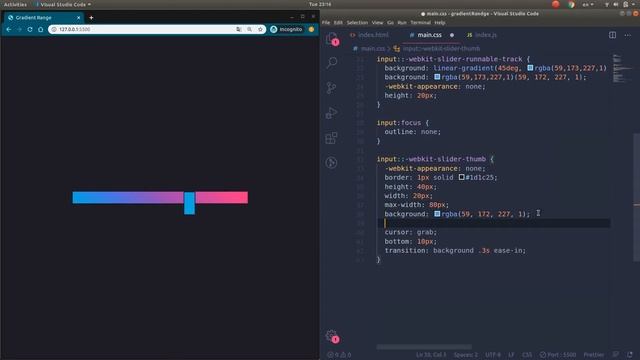Viewport: 640px width, 360px height.
Task: Open the Run menu
Action: [x=402, y=22]
